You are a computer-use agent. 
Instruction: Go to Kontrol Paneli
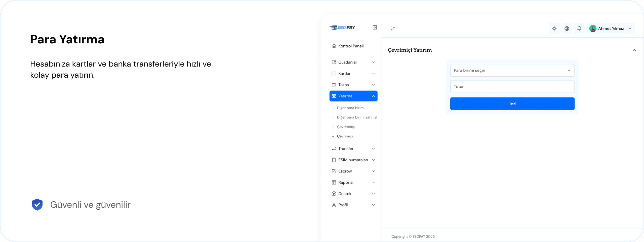coord(351,46)
